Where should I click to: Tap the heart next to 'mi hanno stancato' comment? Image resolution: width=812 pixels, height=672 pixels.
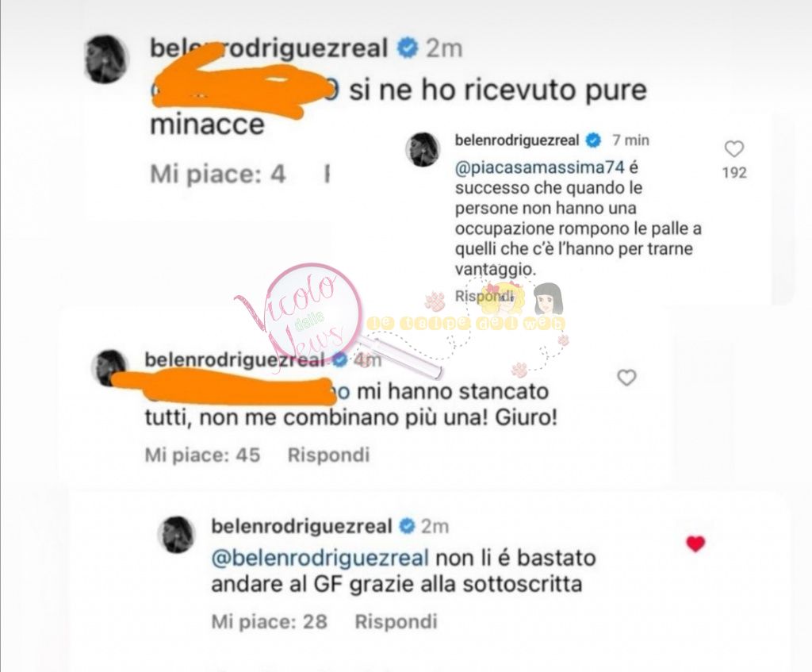click(x=626, y=378)
